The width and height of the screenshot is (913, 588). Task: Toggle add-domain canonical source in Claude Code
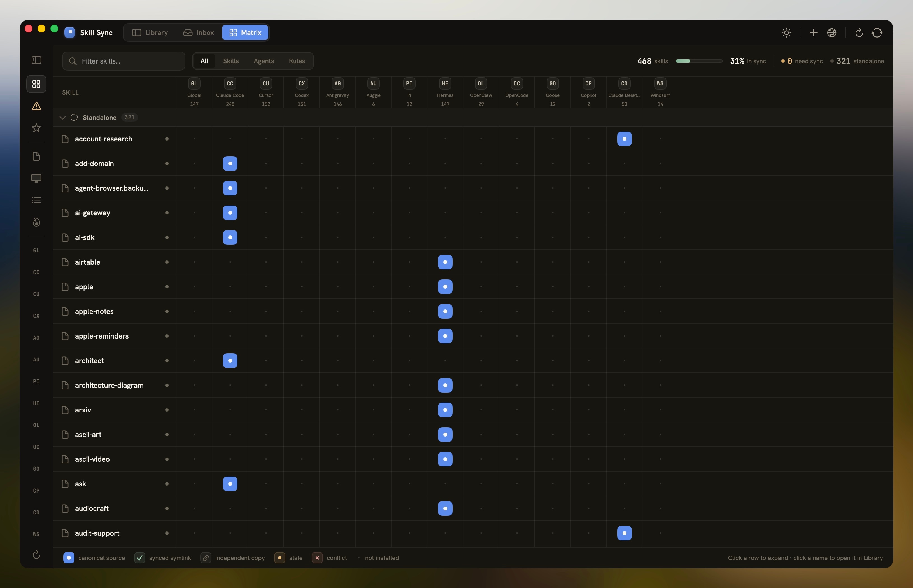[230, 164]
